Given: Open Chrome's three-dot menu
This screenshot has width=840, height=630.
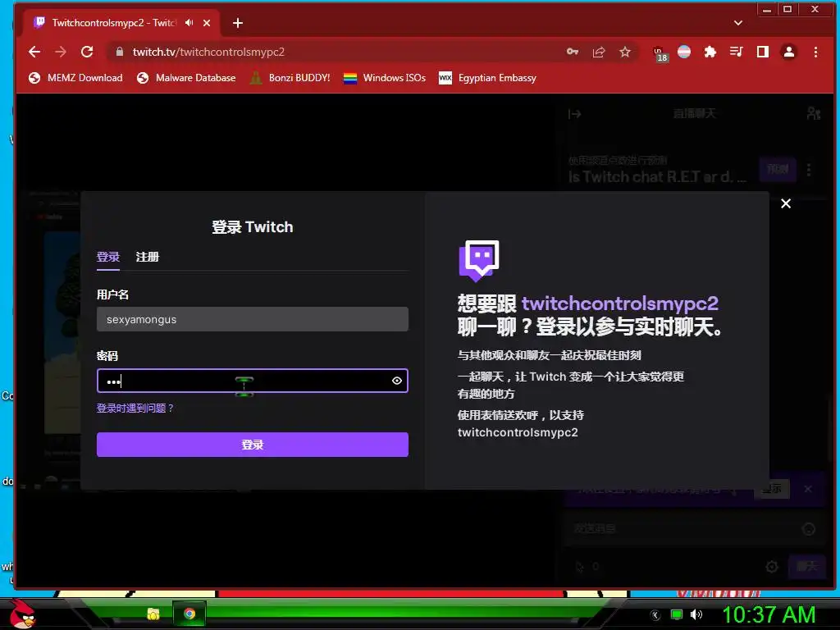Looking at the screenshot, I should pyautogui.click(x=815, y=52).
